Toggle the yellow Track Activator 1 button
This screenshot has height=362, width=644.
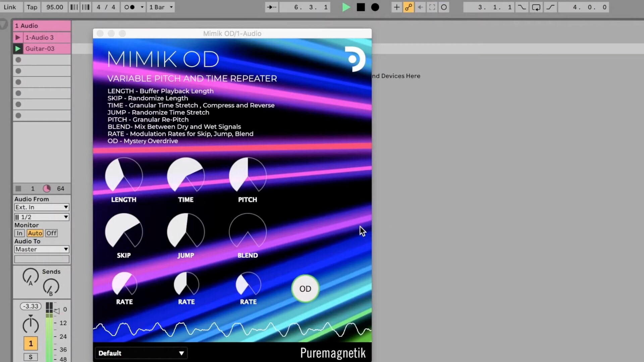pos(31,344)
